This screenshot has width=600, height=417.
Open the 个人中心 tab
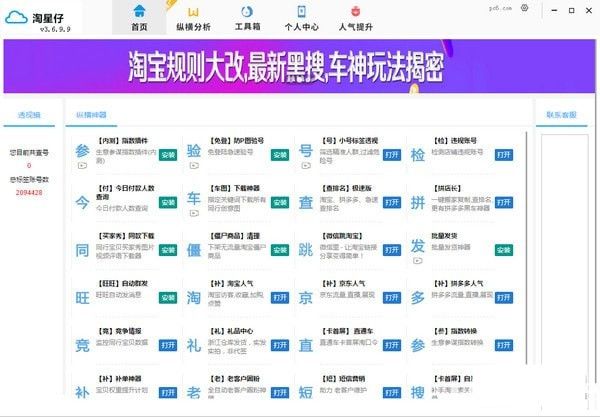pyautogui.click(x=302, y=18)
